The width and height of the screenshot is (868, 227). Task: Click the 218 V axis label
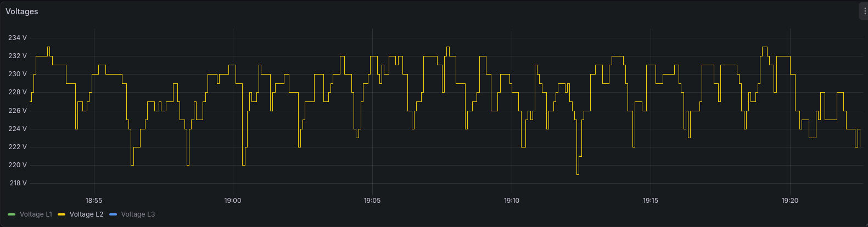click(x=18, y=183)
